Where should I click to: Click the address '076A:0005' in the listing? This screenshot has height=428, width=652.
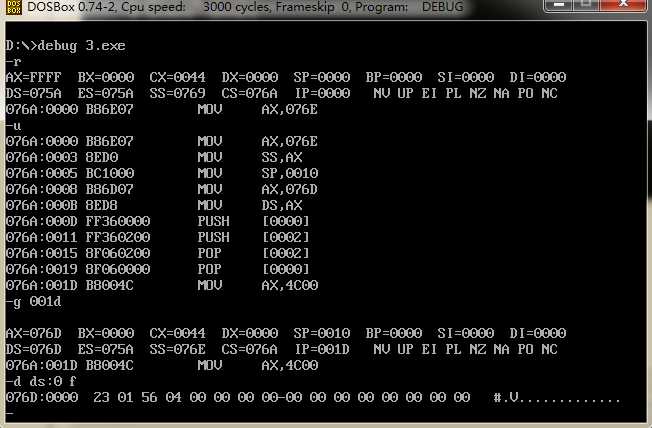click(x=42, y=173)
